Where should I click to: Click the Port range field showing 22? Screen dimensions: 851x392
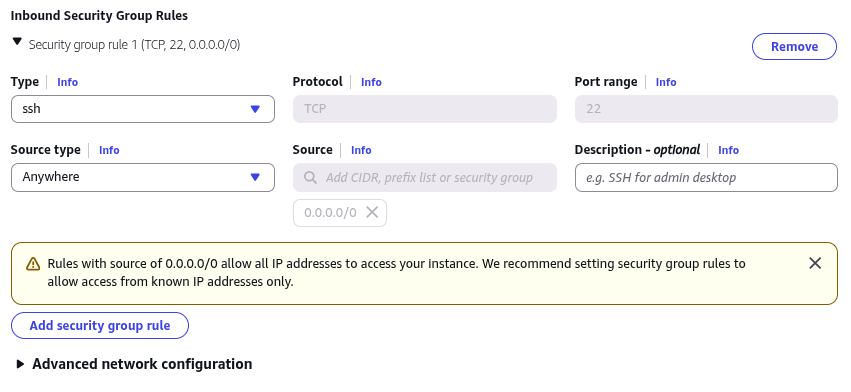pyautogui.click(x=706, y=109)
